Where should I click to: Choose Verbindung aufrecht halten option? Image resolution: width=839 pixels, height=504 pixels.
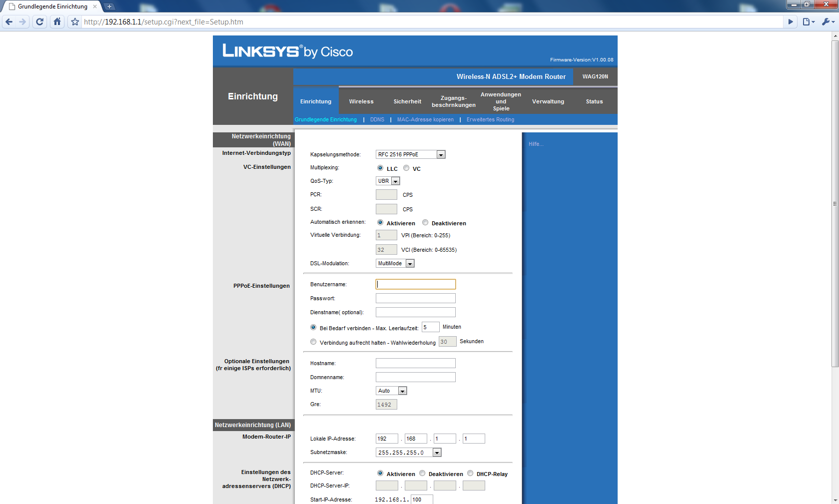[313, 342]
